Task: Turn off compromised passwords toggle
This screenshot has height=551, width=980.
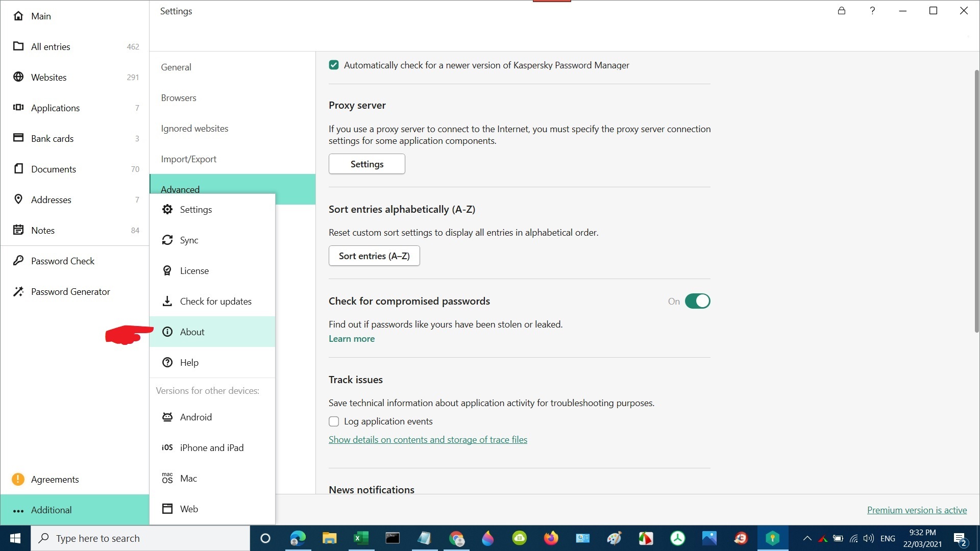Action: click(x=697, y=301)
